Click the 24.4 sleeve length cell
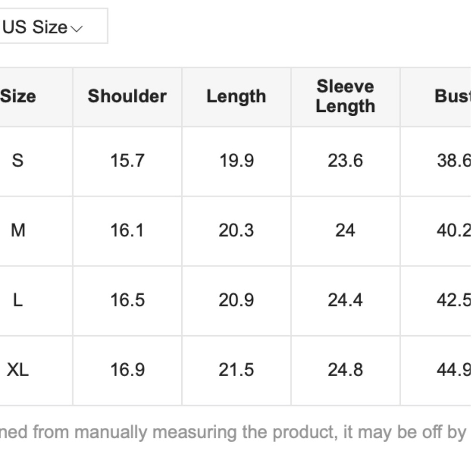 tap(346, 300)
